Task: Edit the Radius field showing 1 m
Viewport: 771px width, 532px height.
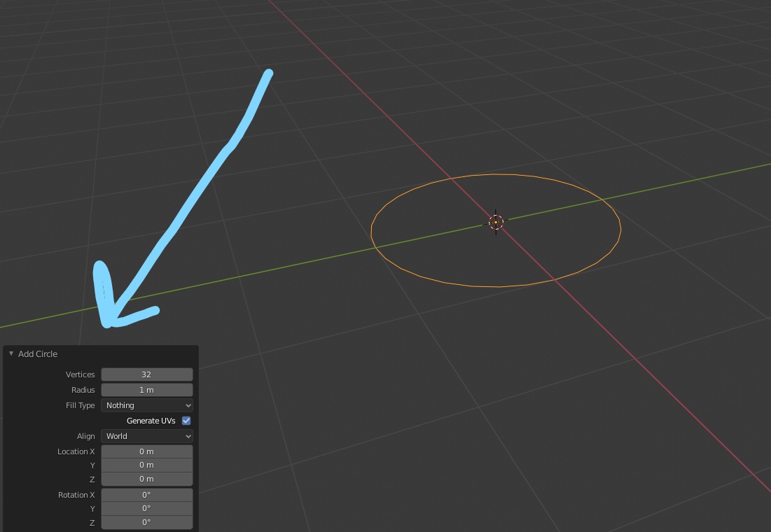Action: tap(146, 390)
